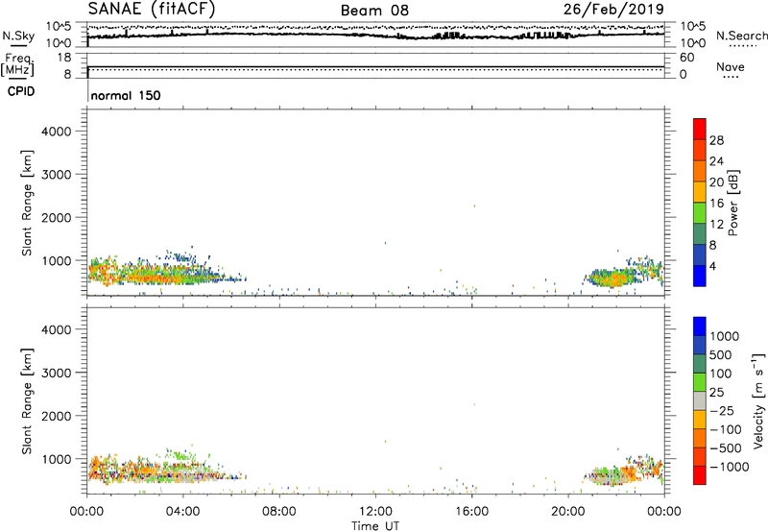Pick the blue top segment of the velocity colorbar

pos(700,326)
